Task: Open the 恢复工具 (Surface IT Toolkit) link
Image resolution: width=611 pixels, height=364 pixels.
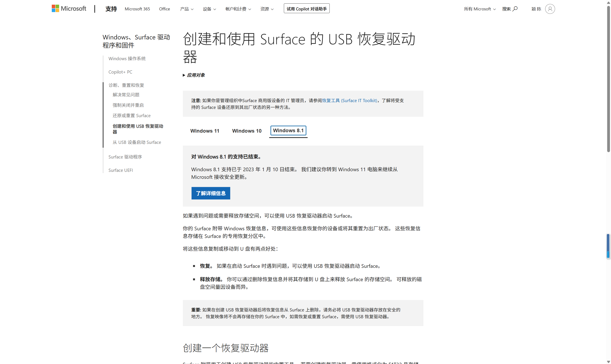Action: [x=349, y=100]
